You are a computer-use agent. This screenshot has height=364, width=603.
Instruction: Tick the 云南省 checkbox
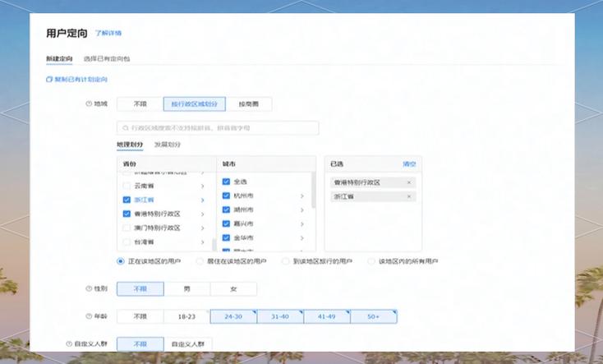click(127, 186)
